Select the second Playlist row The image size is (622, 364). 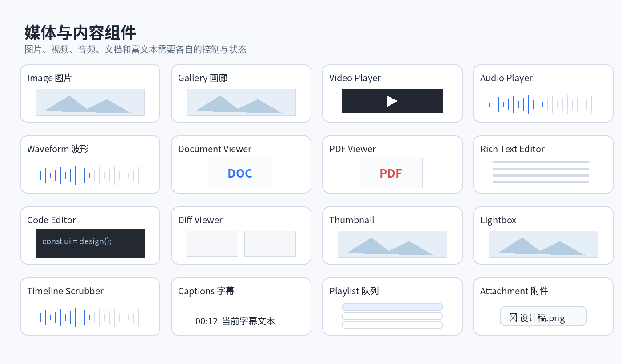[x=392, y=316]
